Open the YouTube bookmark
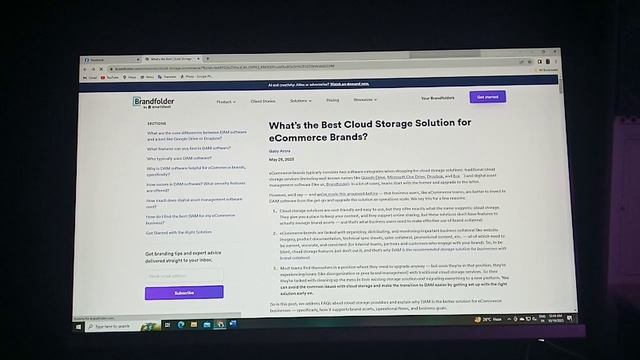 (109, 77)
